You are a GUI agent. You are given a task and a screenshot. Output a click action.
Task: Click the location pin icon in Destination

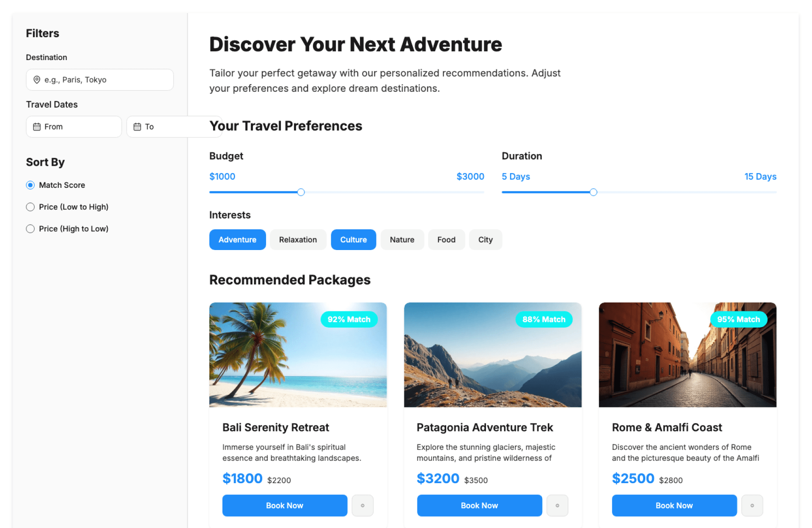pyautogui.click(x=37, y=80)
